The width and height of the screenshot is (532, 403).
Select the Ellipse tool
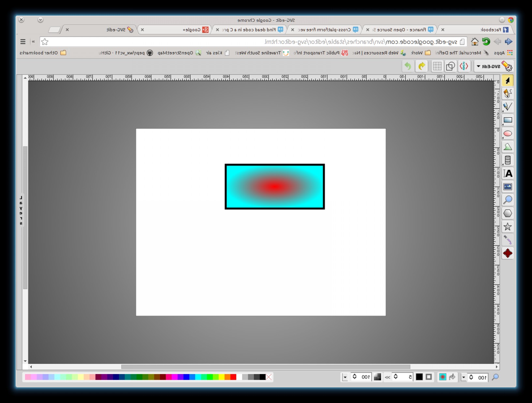tap(508, 133)
